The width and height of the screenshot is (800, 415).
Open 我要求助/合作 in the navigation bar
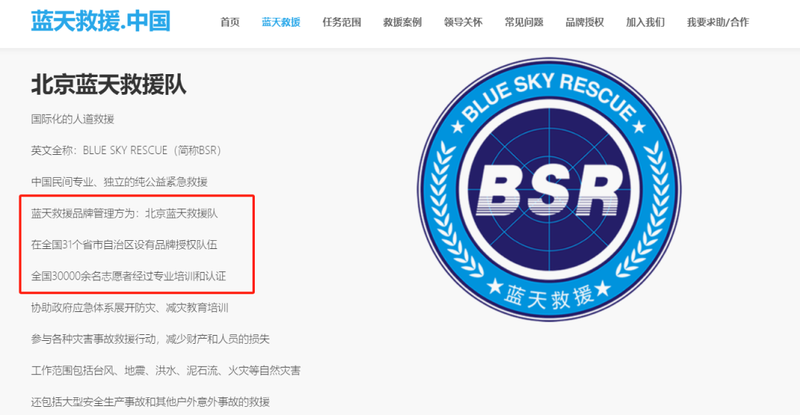point(718,22)
